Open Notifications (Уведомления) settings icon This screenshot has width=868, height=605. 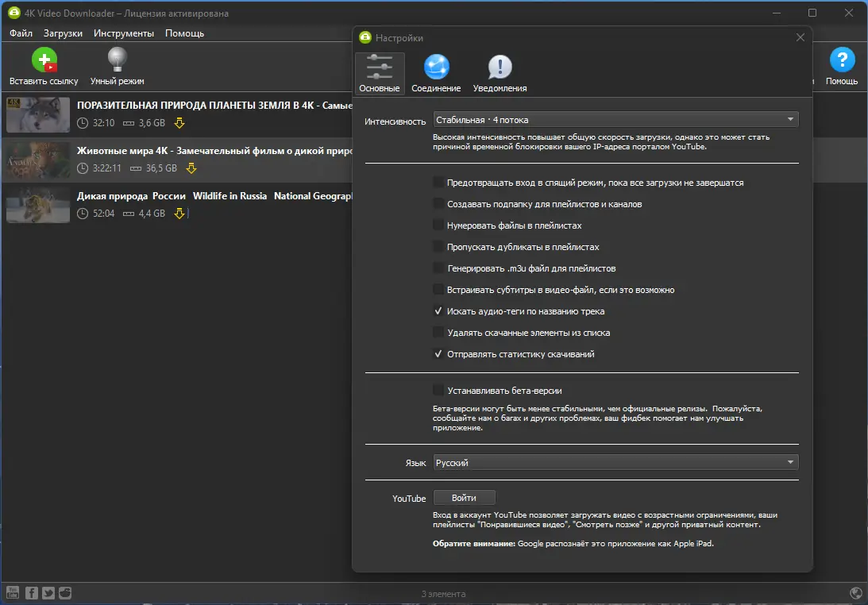pos(500,67)
